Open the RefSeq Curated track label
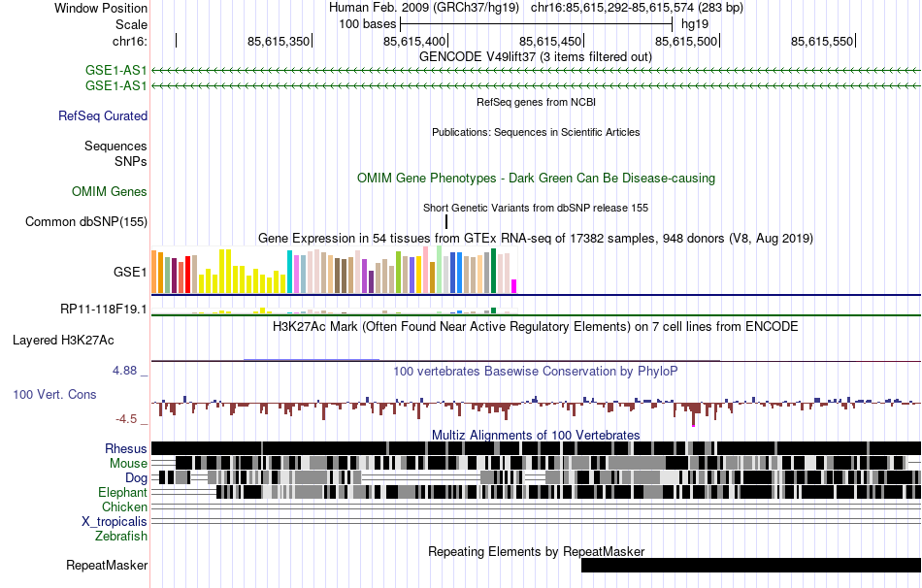Image resolution: width=922 pixels, height=588 pixels. [103, 115]
